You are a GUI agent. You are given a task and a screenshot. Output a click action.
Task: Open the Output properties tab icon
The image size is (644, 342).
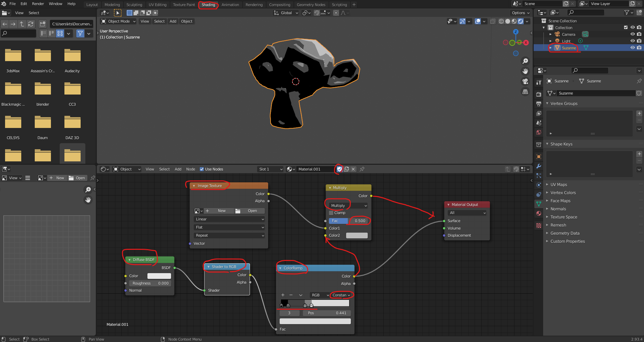[539, 104]
